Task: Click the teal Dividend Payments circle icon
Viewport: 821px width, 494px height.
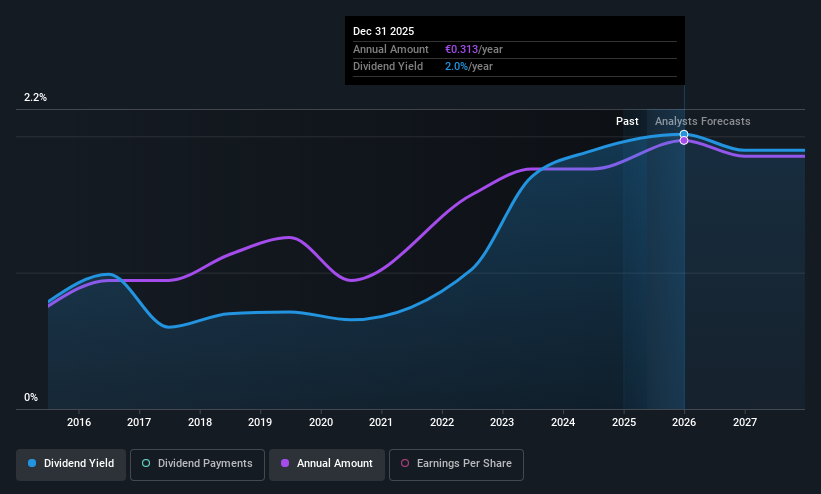Action: click(146, 463)
